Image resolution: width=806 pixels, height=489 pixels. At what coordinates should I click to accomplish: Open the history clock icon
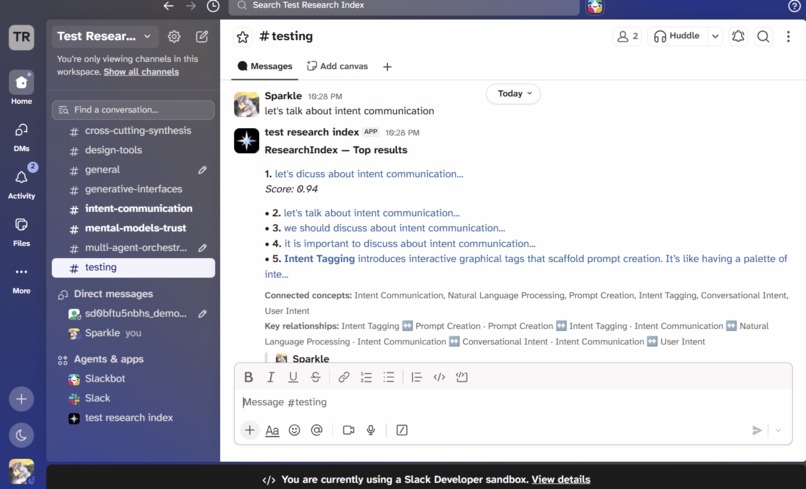pos(213,6)
